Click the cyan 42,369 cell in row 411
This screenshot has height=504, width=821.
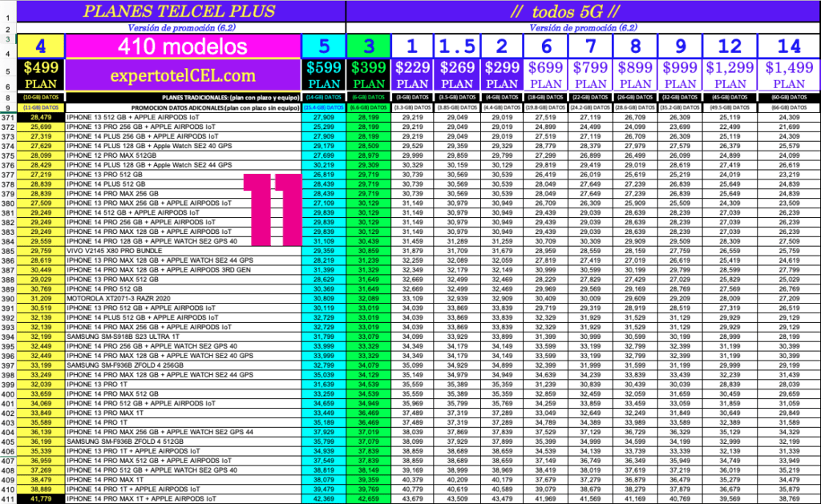point(324,498)
